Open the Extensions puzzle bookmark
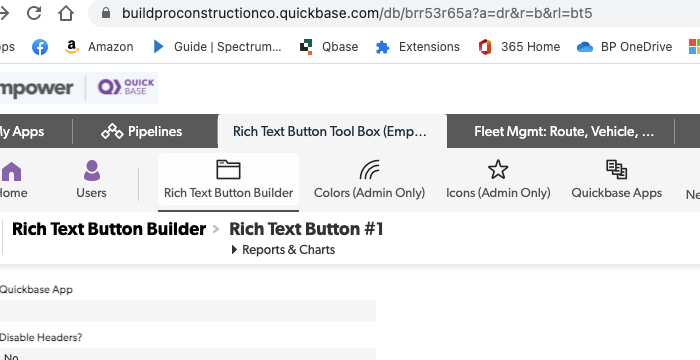Viewport: 700px width, 360px height. [418, 46]
